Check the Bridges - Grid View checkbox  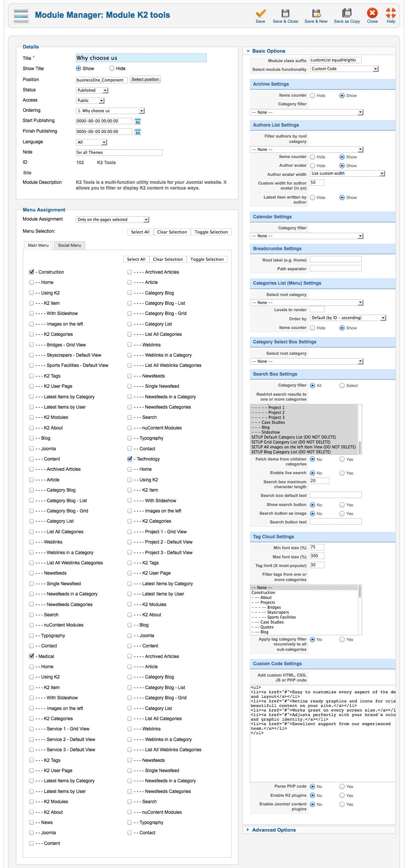pos(31,345)
